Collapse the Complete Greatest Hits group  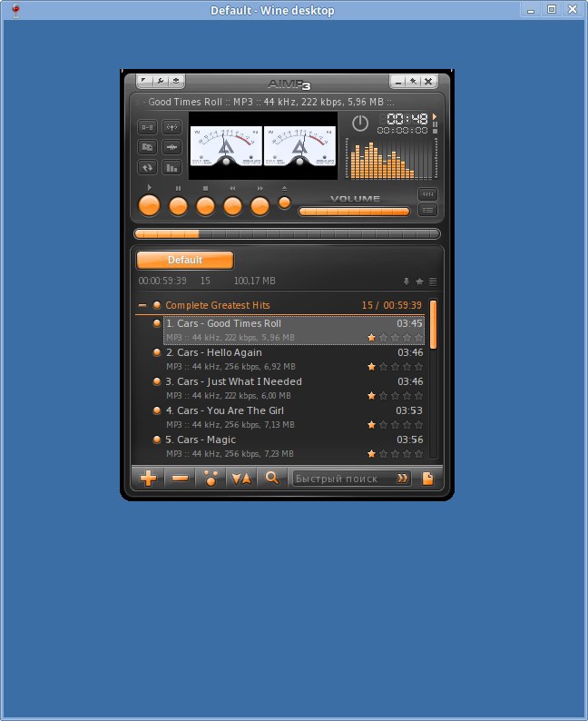pyautogui.click(x=142, y=305)
